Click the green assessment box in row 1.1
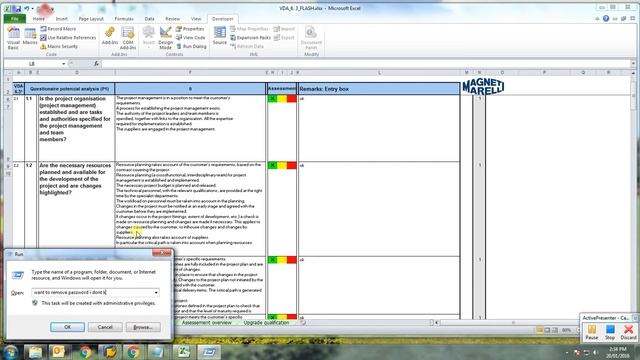Viewport: 640px width, 360px height. (x=272, y=98)
